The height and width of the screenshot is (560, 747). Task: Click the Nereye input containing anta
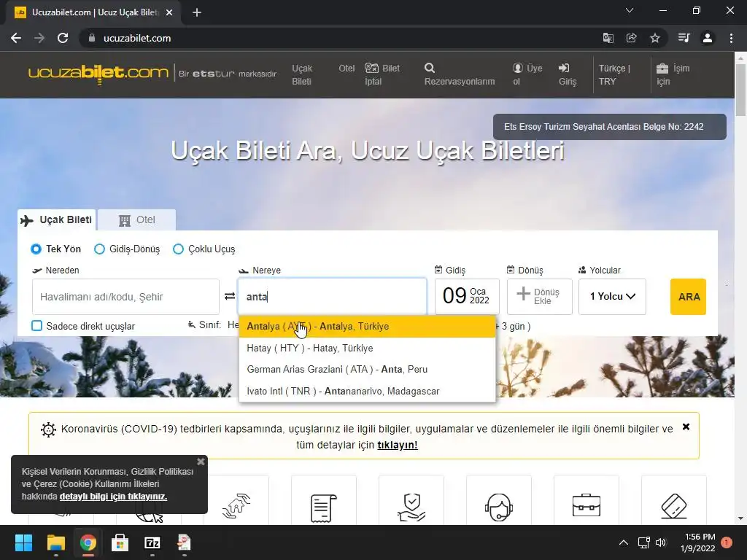[333, 297]
